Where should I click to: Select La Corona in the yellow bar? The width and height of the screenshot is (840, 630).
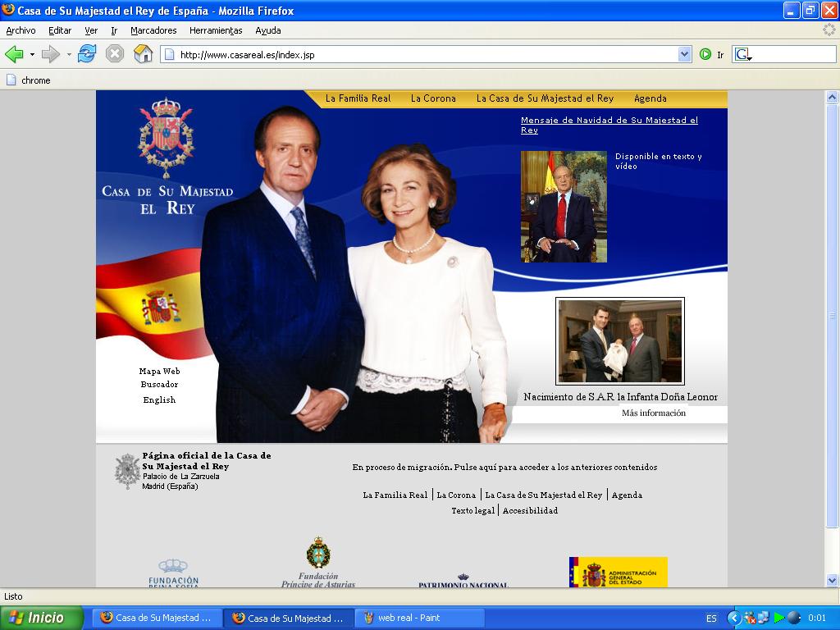coord(433,98)
